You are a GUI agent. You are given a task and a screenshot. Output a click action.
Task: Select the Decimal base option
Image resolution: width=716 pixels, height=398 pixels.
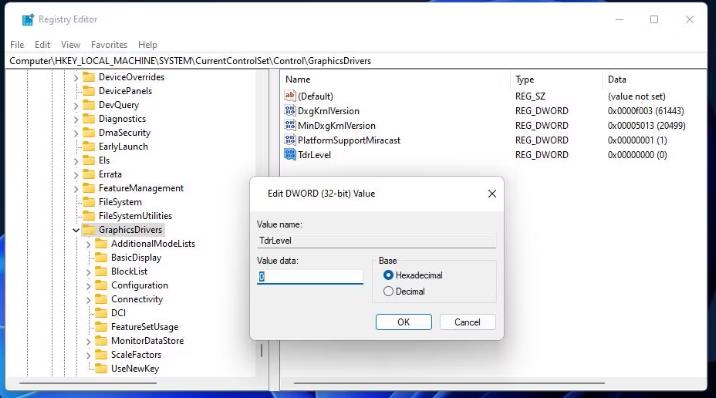388,291
